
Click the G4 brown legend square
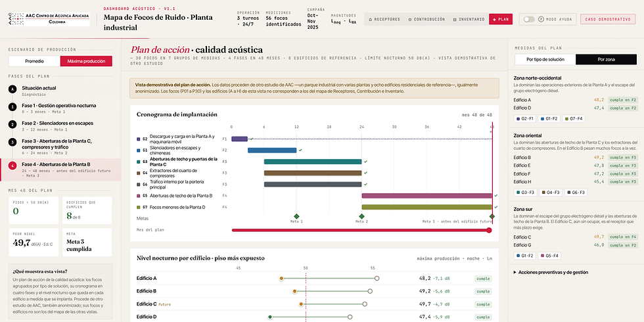[x=139, y=173]
